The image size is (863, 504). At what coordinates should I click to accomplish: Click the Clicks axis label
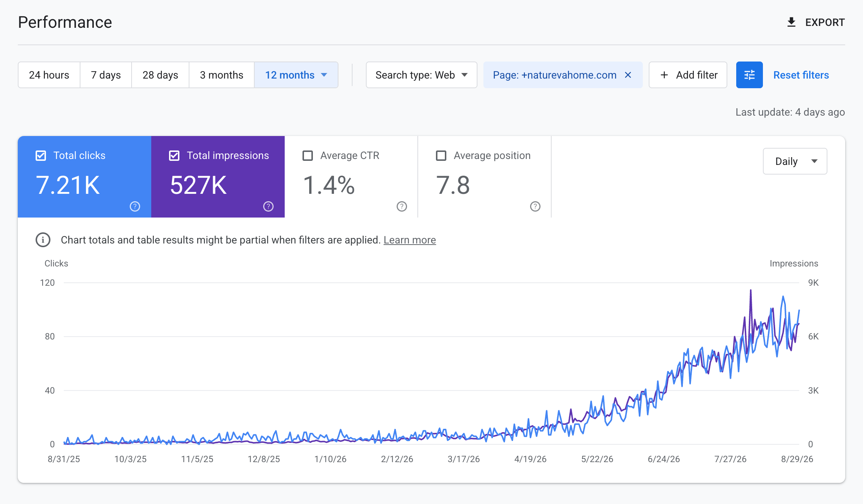[x=56, y=263]
